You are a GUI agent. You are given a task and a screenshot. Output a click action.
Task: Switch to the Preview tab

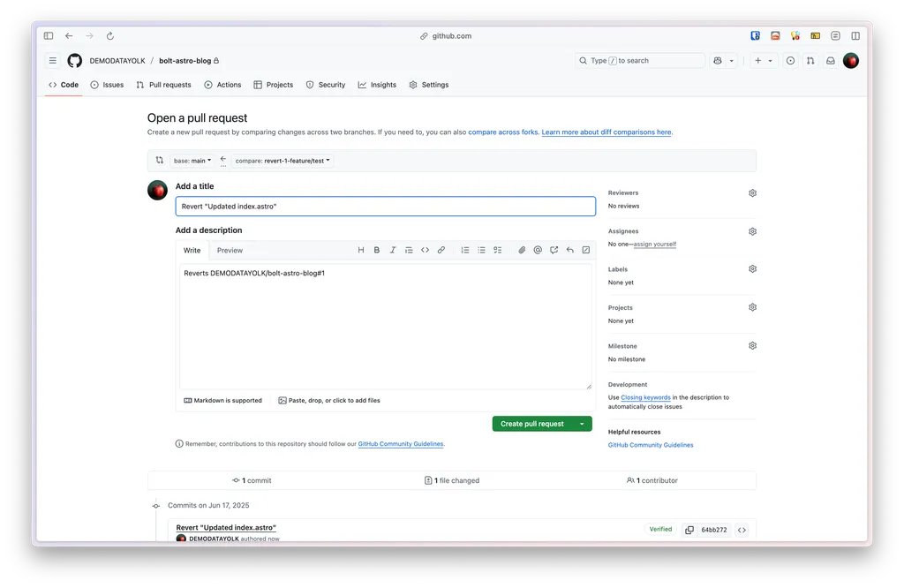pyautogui.click(x=230, y=250)
